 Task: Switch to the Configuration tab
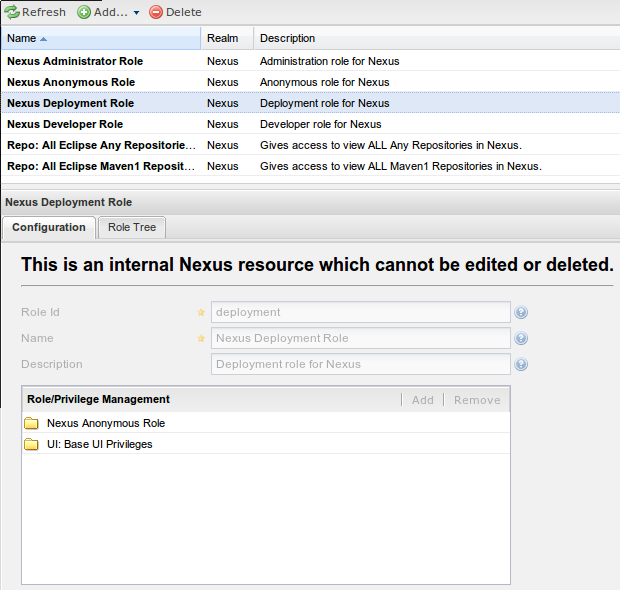tap(49, 227)
